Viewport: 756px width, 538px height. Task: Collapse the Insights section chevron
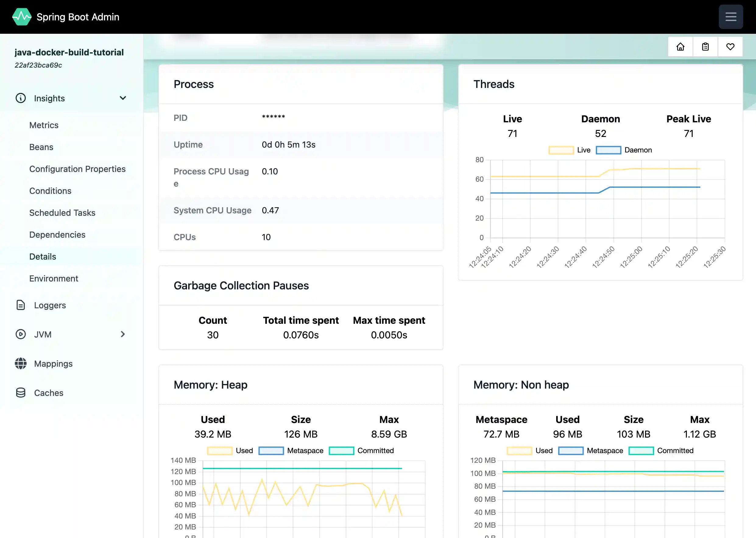point(123,98)
